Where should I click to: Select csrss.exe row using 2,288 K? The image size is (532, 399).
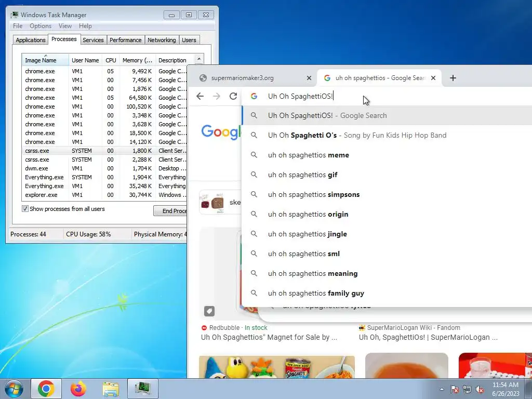(x=104, y=159)
